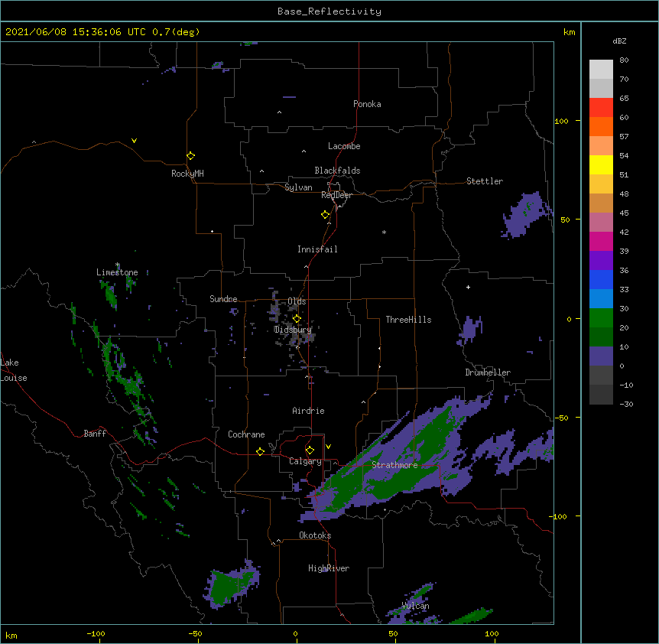The height and width of the screenshot is (644, 659).
Task: Click the yellow V marker northwest of RockyMH
Action: 134,141
